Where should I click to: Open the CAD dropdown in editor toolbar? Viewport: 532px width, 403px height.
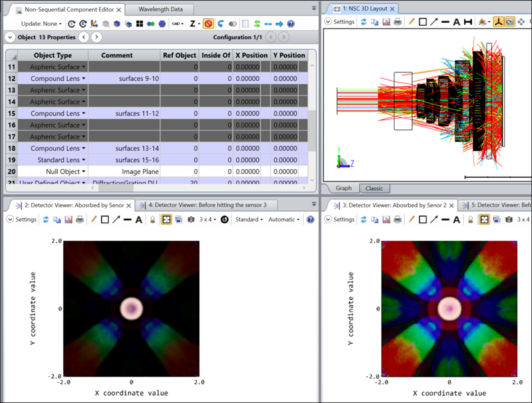tap(178, 24)
